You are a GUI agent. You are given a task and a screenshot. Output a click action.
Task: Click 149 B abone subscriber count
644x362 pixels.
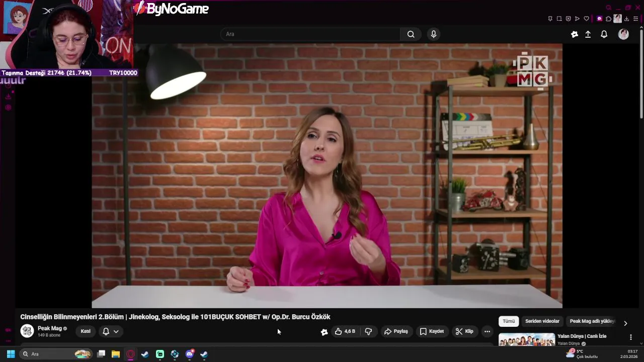point(49,335)
